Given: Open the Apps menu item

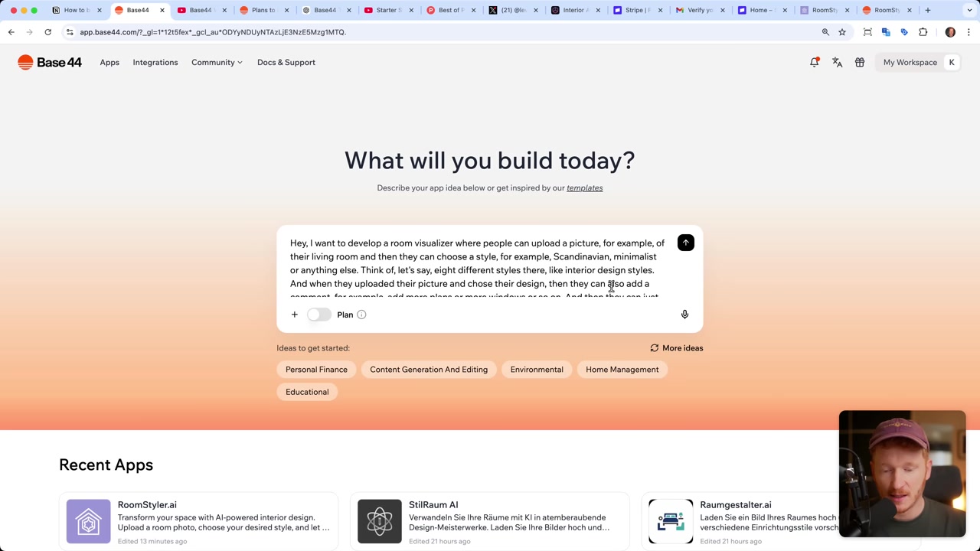Looking at the screenshot, I should click(109, 62).
